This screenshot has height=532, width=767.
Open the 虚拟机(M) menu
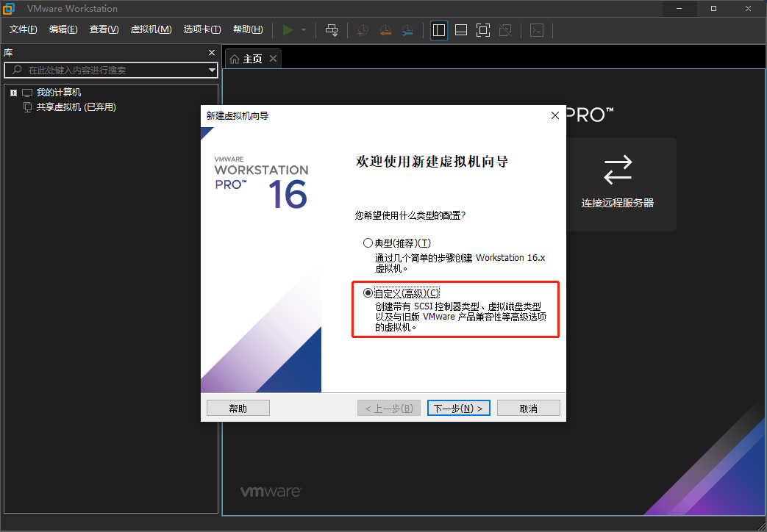pyautogui.click(x=151, y=29)
